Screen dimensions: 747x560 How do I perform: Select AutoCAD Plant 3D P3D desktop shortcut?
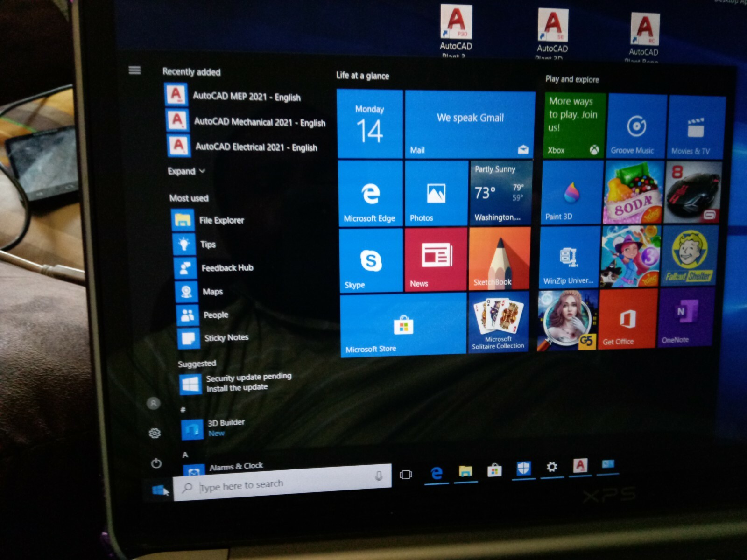pyautogui.click(x=456, y=30)
